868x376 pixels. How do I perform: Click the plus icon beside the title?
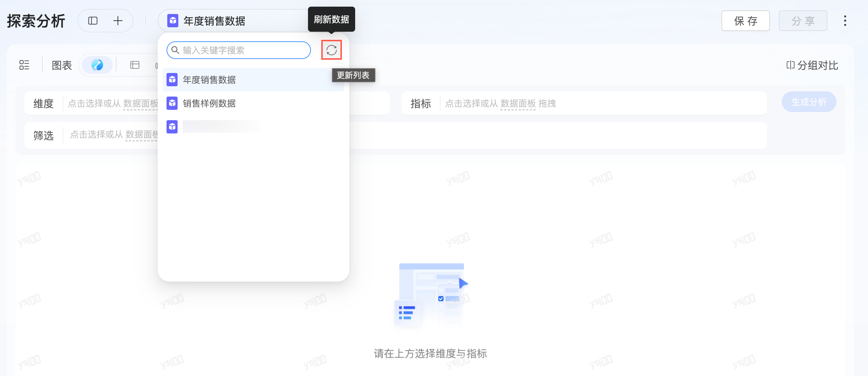point(118,21)
